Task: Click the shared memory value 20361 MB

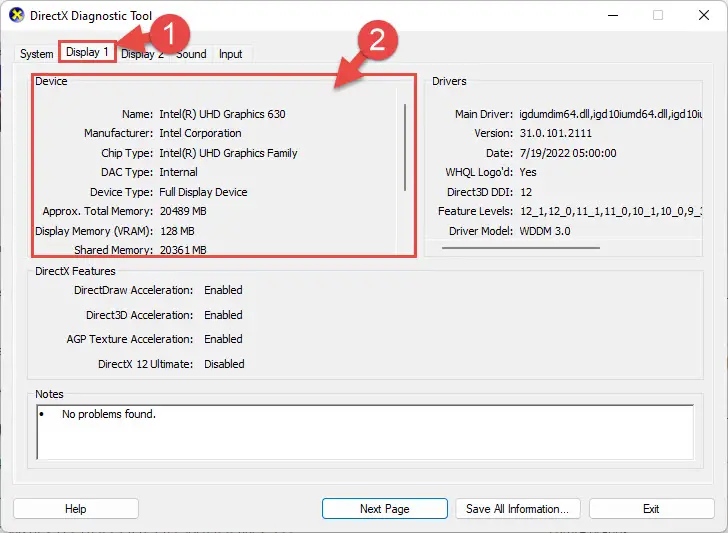Action: (x=183, y=250)
